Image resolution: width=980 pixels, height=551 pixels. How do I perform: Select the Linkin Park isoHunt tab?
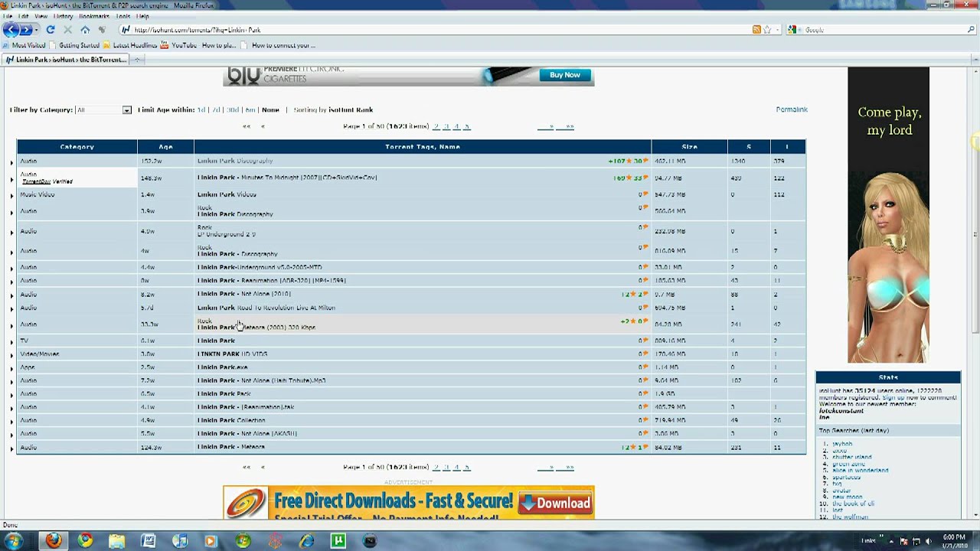pos(66,60)
